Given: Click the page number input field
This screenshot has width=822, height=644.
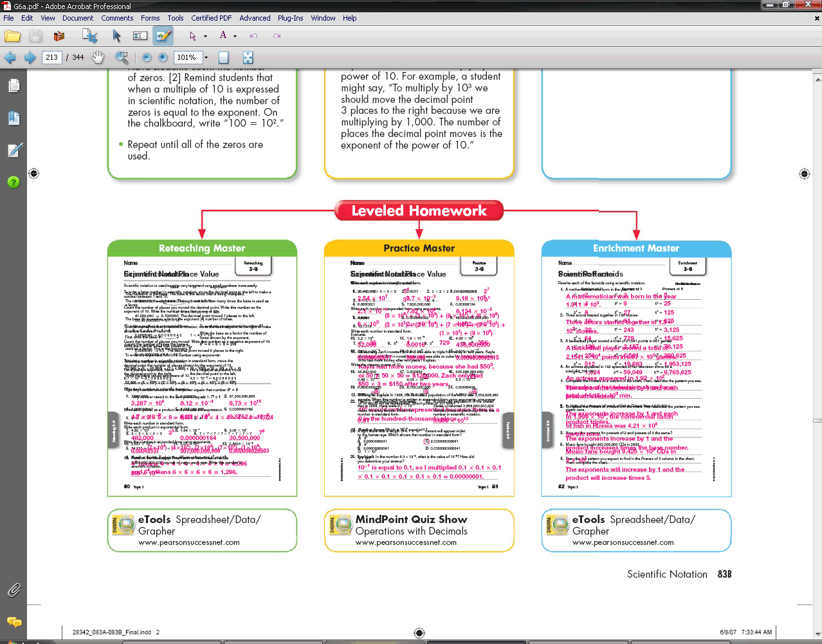Looking at the screenshot, I should coord(52,57).
